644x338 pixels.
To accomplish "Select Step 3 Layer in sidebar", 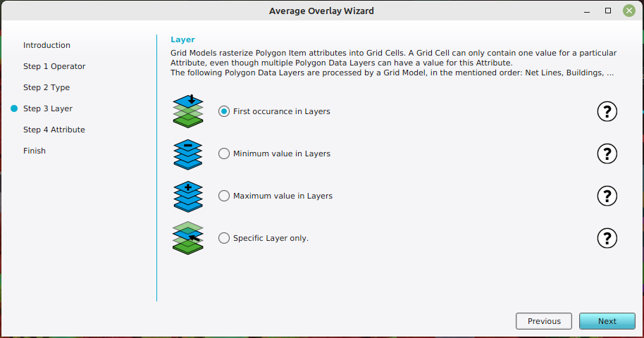I will (48, 108).
